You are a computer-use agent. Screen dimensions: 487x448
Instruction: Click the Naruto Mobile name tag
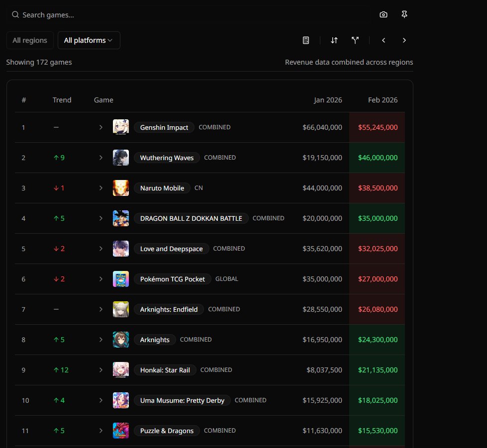point(162,188)
